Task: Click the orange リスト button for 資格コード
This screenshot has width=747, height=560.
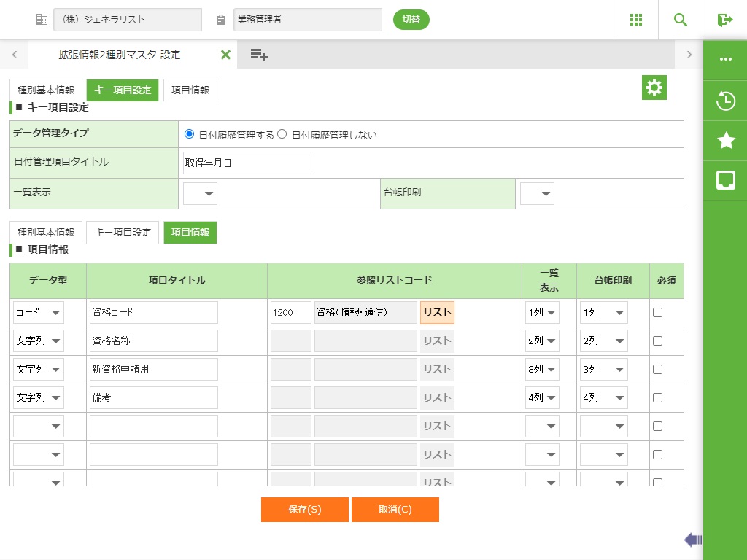Action: pos(437,312)
